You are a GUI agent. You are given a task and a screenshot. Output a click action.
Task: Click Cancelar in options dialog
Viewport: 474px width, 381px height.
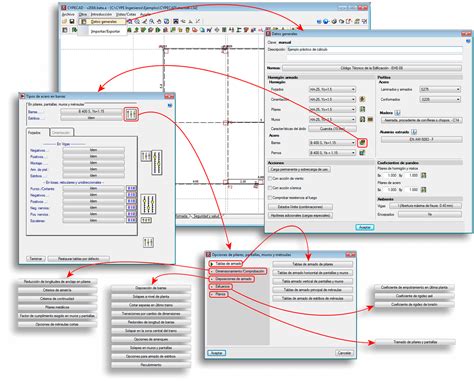point(344,353)
